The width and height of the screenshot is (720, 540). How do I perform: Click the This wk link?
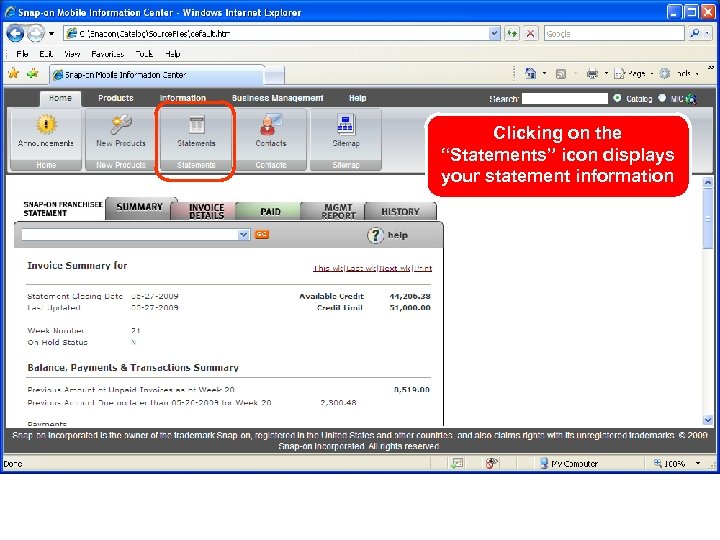[328, 268]
